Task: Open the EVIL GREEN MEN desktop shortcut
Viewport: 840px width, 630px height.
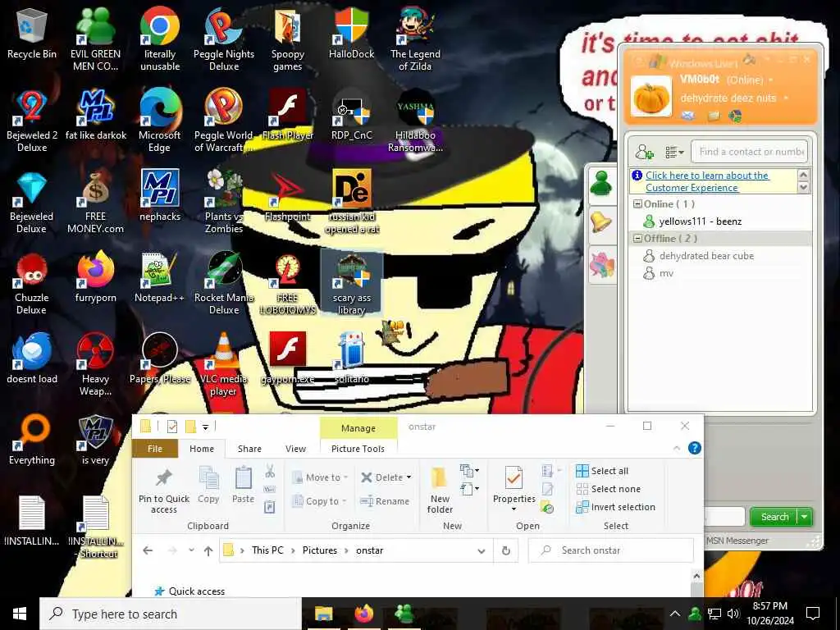Action: pos(95,39)
